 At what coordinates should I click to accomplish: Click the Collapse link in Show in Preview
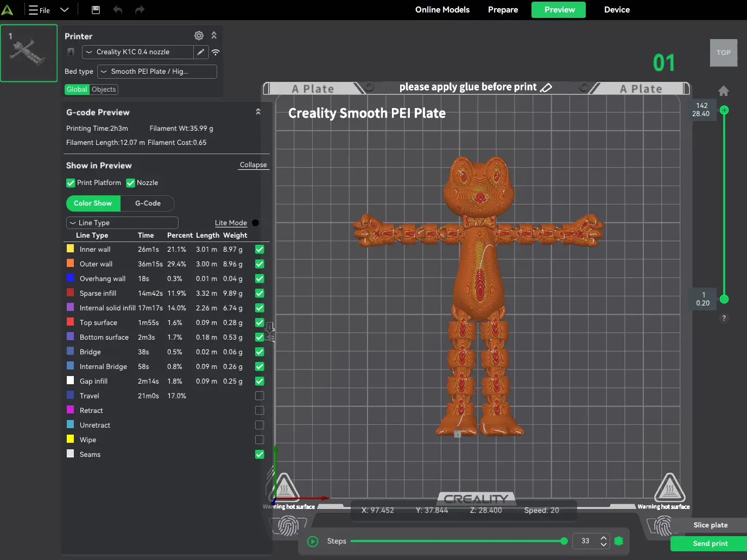(x=254, y=165)
